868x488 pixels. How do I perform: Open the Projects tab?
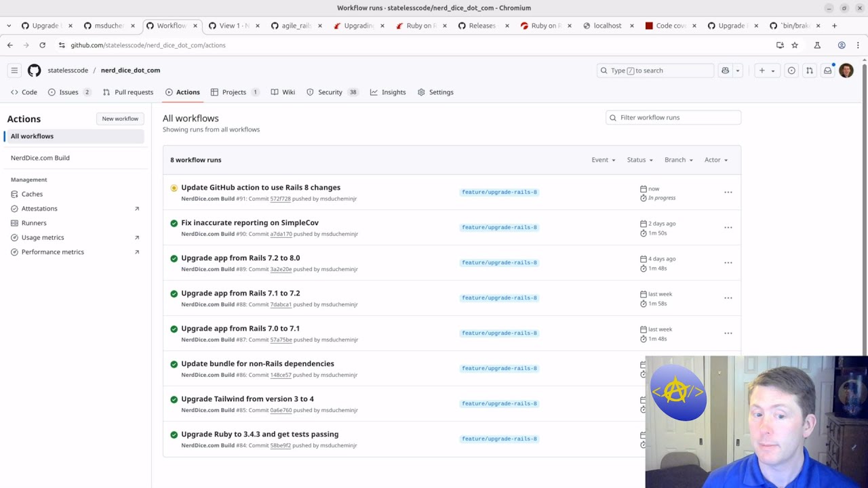click(x=235, y=92)
